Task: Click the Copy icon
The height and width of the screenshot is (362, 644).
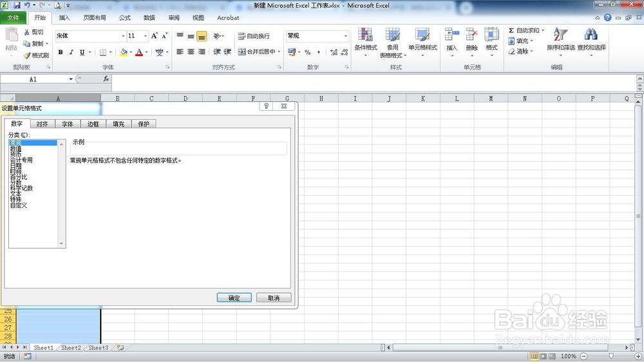Action: click(26, 44)
